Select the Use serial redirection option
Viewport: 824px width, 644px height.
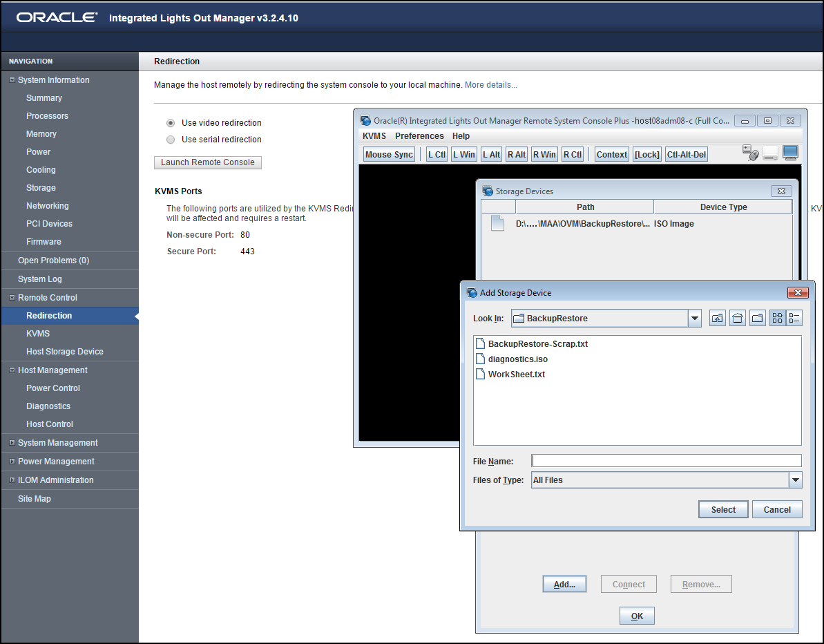pyautogui.click(x=171, y=139)
